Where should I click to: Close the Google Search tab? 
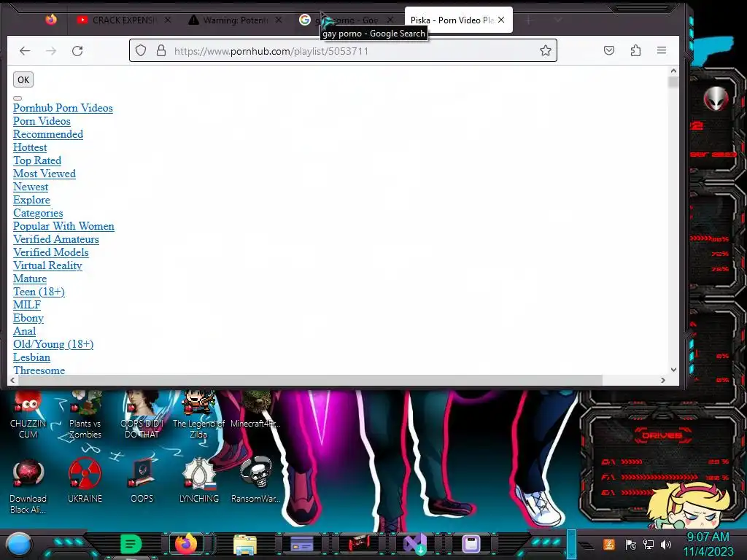(x=390, y=20)
